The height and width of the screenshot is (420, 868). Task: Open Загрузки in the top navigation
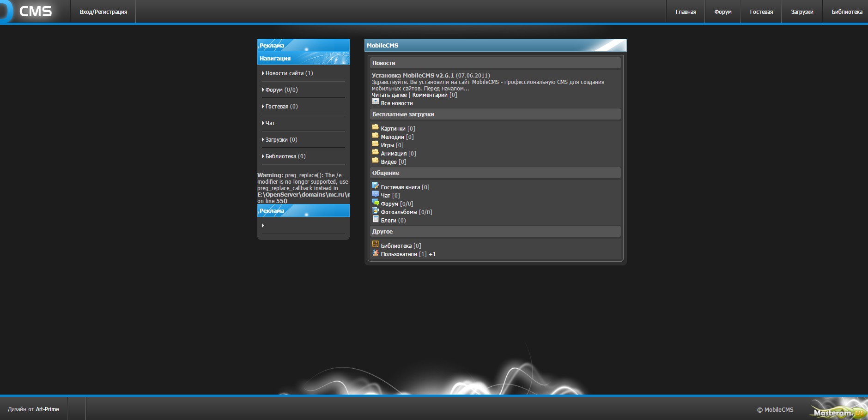click(802, 12)
